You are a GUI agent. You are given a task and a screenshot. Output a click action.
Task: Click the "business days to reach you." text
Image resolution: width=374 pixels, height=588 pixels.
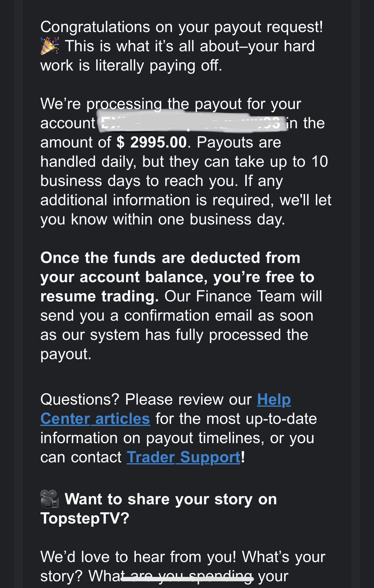point(137,181)
